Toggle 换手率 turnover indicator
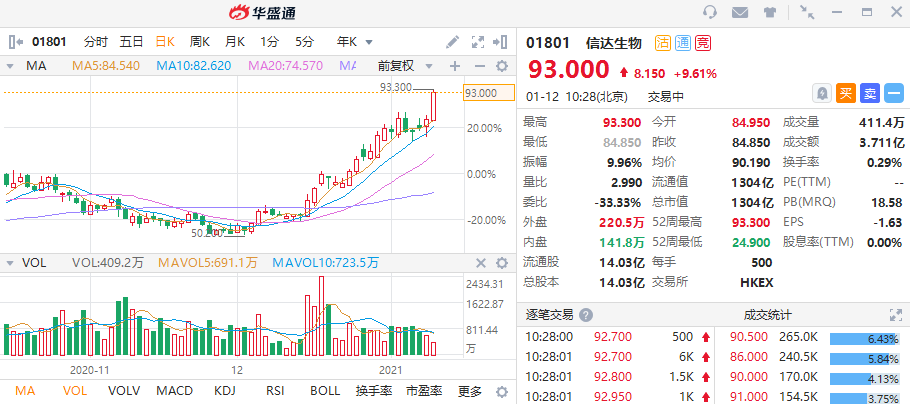Screen dimensions: 910x404 [374, 391]
